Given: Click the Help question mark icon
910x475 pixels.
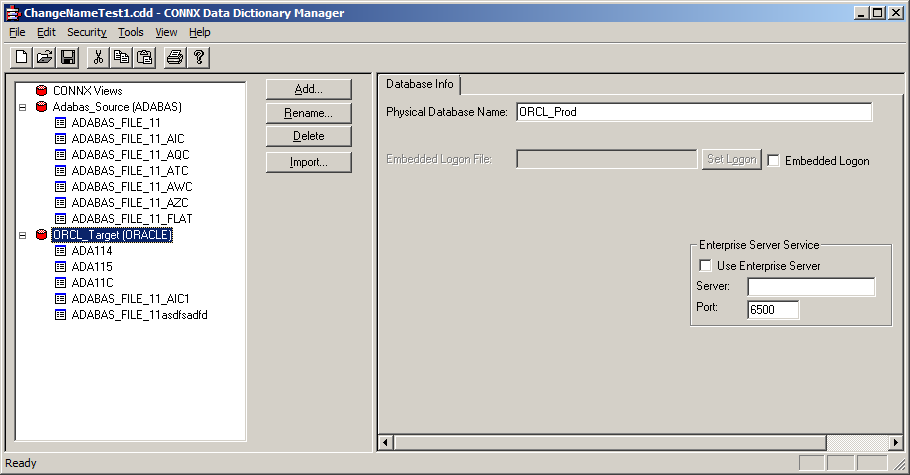Looking at the screenshot, I should (x=198, y=57).
